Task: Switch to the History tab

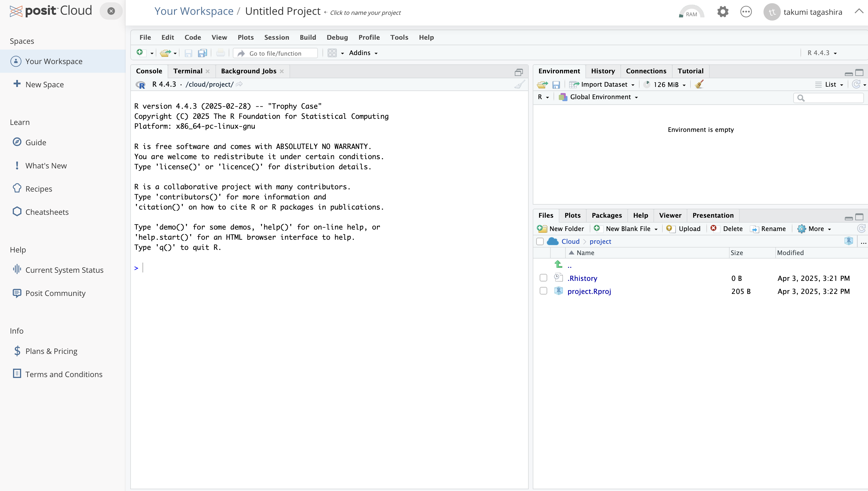Action: click(x=603, y=71)
